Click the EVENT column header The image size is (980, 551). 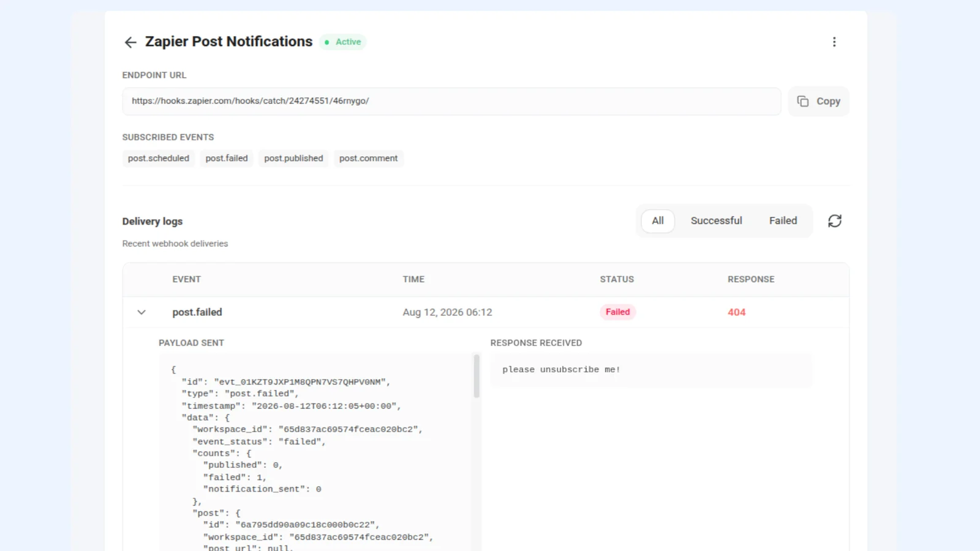(x=186, y=279)
